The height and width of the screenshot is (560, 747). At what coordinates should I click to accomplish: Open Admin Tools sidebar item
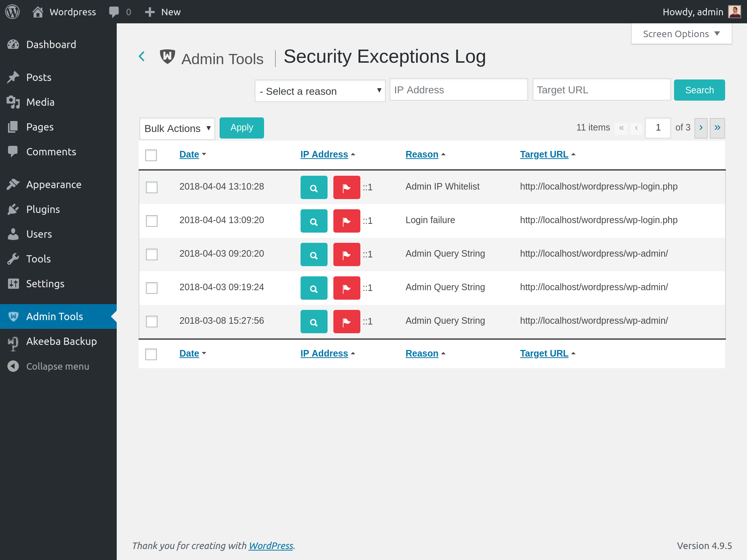[x=58, y=316]
